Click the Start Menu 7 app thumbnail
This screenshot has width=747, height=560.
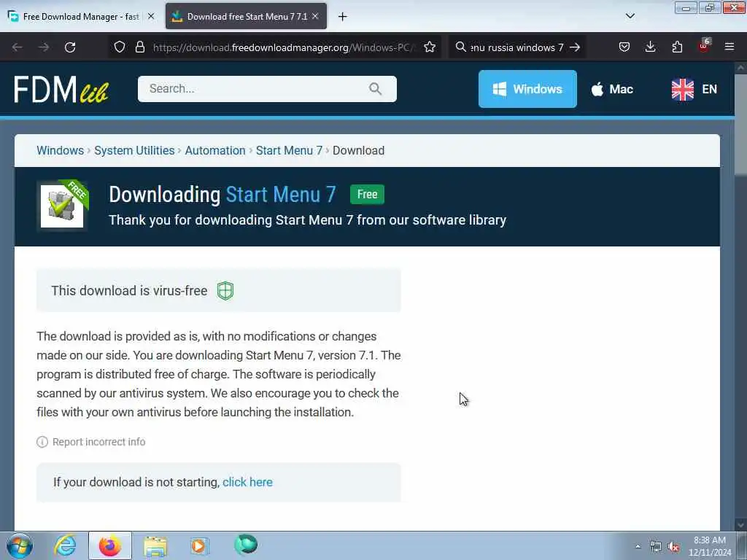[x=62, y=205]
